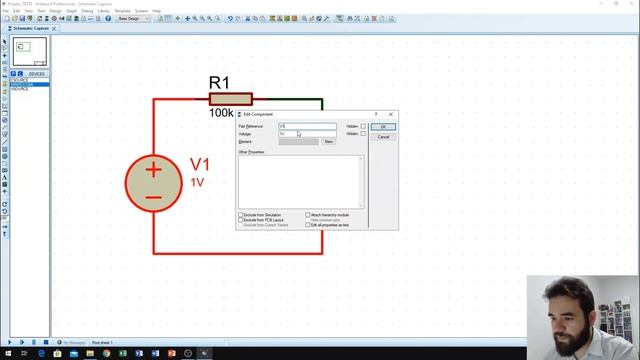Choose the Selection Mode arrow tool
This screenshot has height=360, width=640.
(x=4, y=41)
